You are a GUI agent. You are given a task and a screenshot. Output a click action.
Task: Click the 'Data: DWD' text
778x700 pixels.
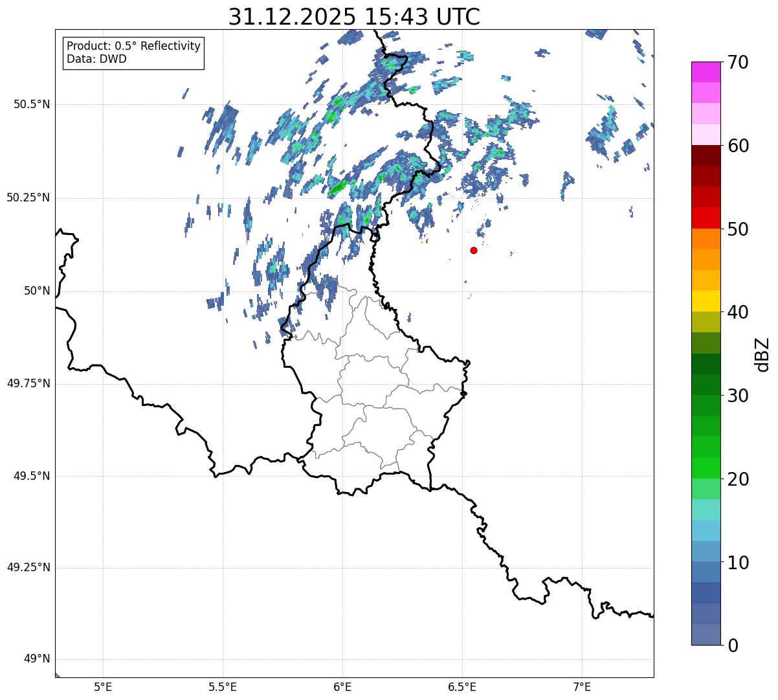(x=96, y=59)
